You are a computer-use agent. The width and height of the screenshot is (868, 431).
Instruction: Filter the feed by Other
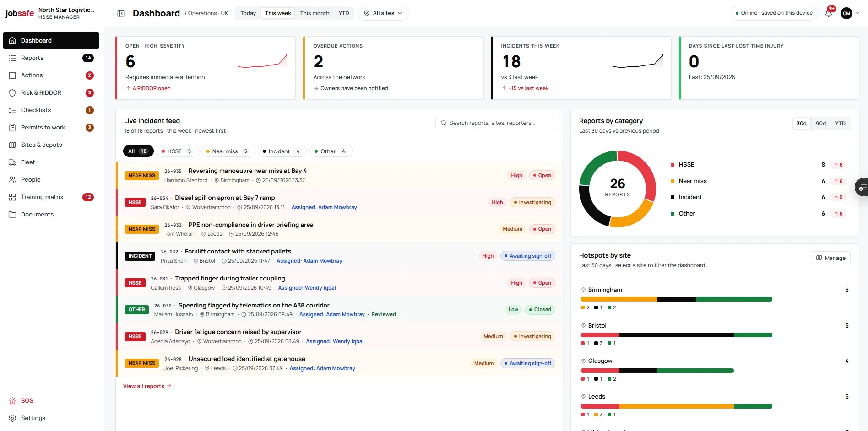point(331,151)
